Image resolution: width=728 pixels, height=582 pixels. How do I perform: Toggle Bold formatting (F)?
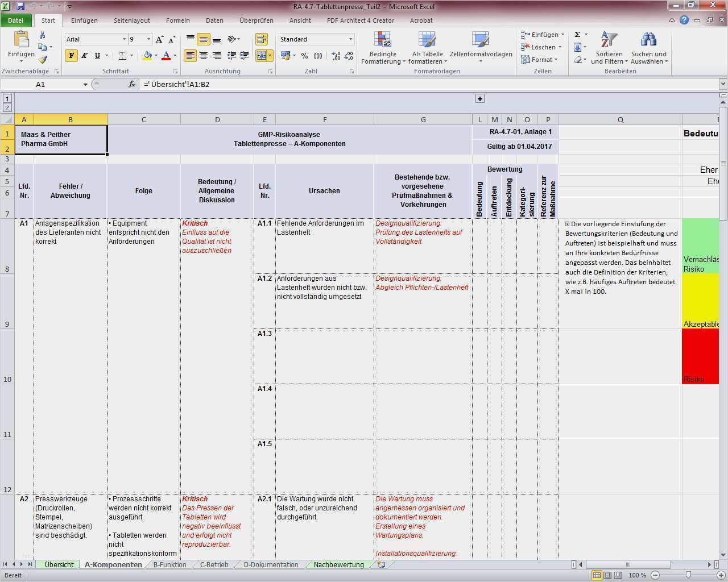click(x=71, y=56)
